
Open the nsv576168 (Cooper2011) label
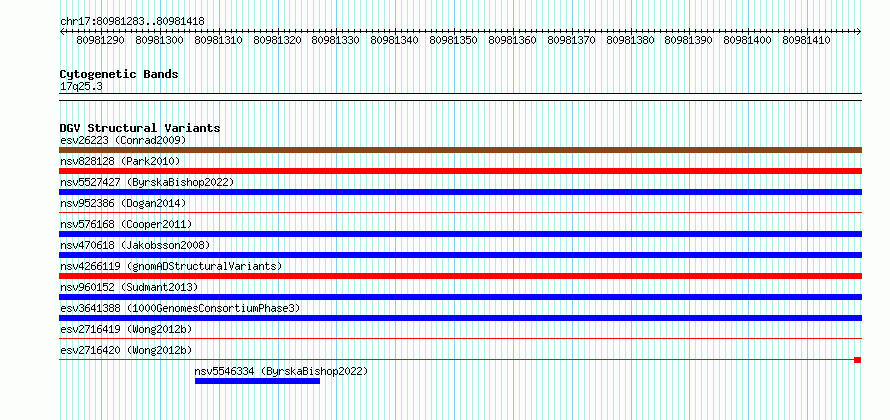[126, 224]
